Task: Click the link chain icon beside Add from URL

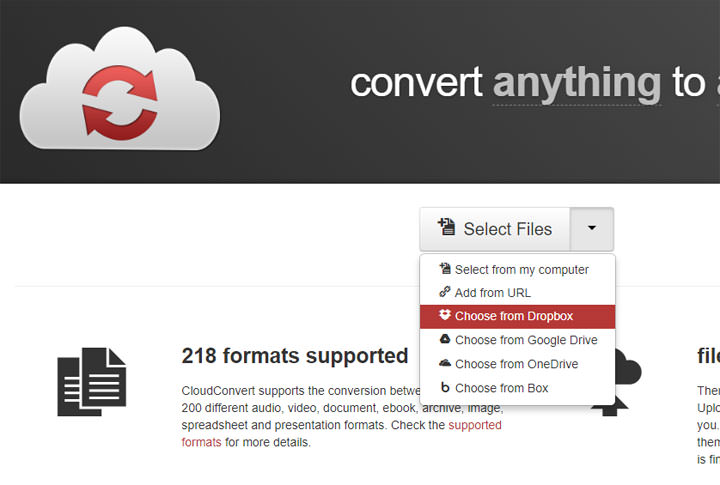Action: pyautogui.click(x=444, y=292)
